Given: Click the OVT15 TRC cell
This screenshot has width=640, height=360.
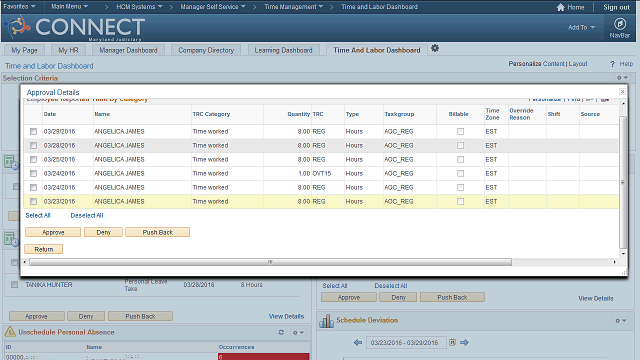Looking at the screenshot, I should click(x=322, y=173).
